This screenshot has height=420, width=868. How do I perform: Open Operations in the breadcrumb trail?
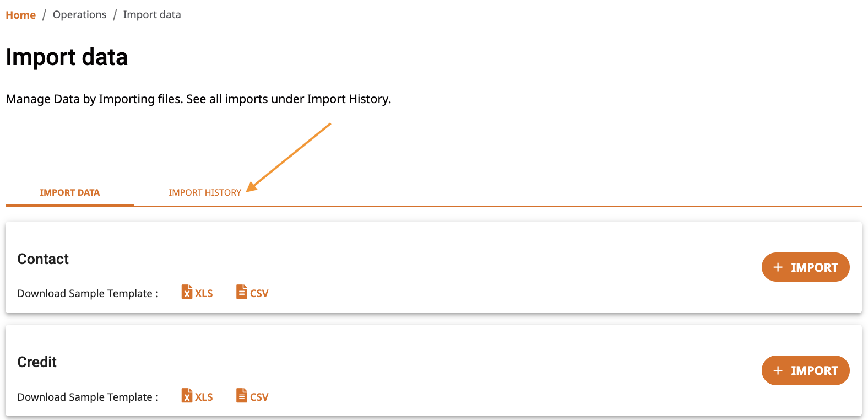[x=79, y=15]
